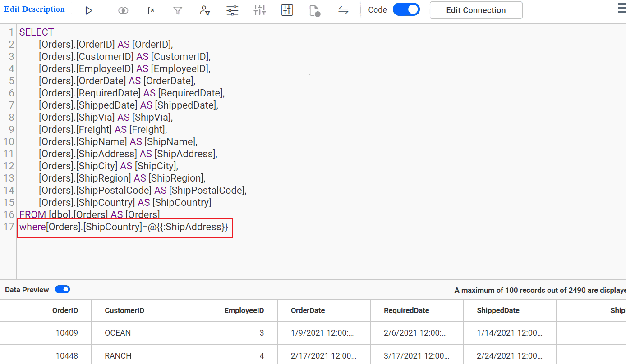Click the highlighted where clause on line 17
The image size is (626, 364).
point(124,227)
